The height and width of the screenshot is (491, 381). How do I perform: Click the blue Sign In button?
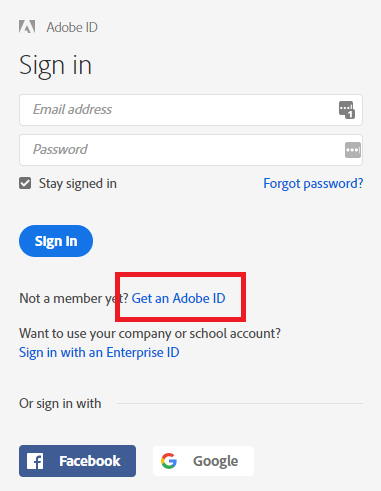[56, 241]
